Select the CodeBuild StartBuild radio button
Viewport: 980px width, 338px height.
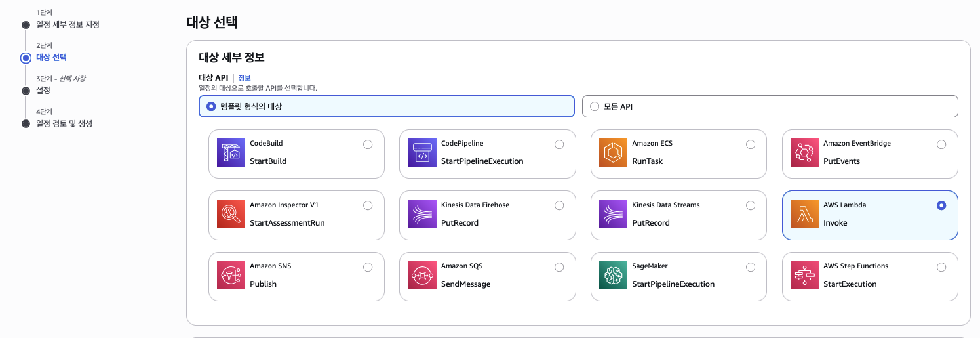[368, 144]
